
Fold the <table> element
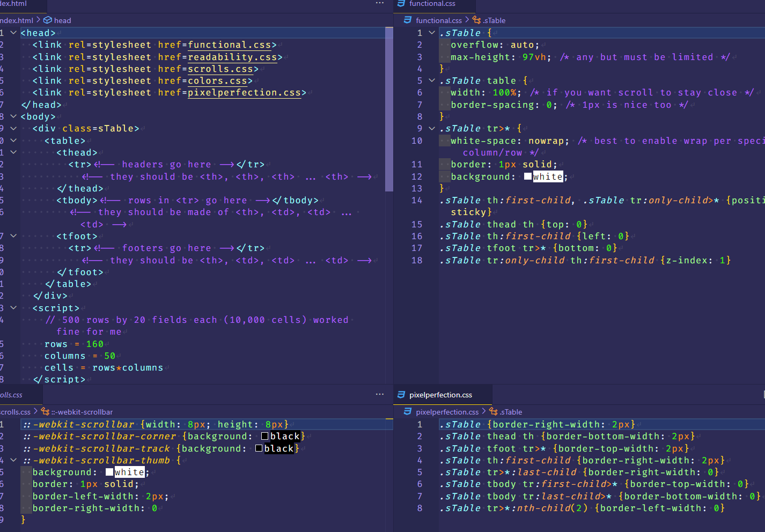pyautogui.click(x=13, y=141)
